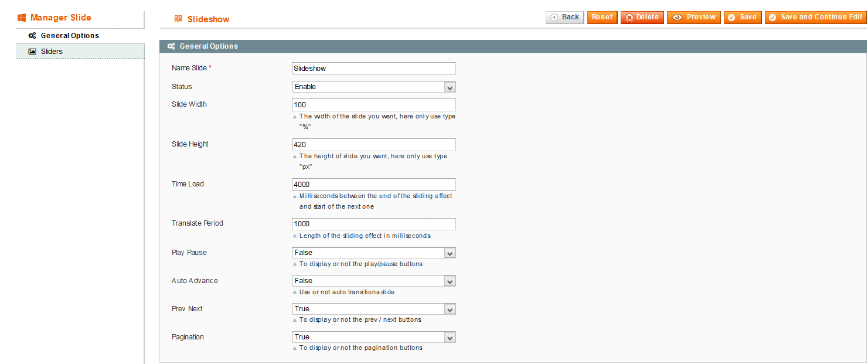Viewport: 868px width, 364px height.
Task: Click the hint "Use or not auto transitions slide"
Action: click(346, 292)
